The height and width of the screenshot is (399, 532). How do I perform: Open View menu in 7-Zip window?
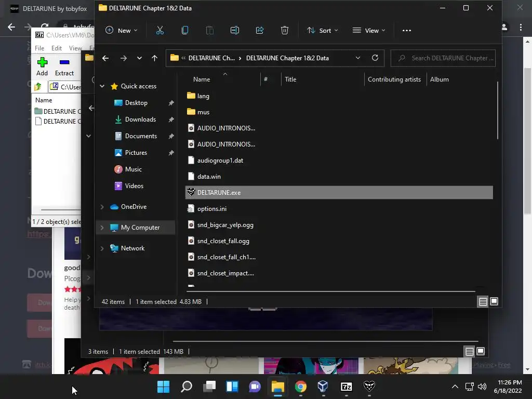pos(75,48)
